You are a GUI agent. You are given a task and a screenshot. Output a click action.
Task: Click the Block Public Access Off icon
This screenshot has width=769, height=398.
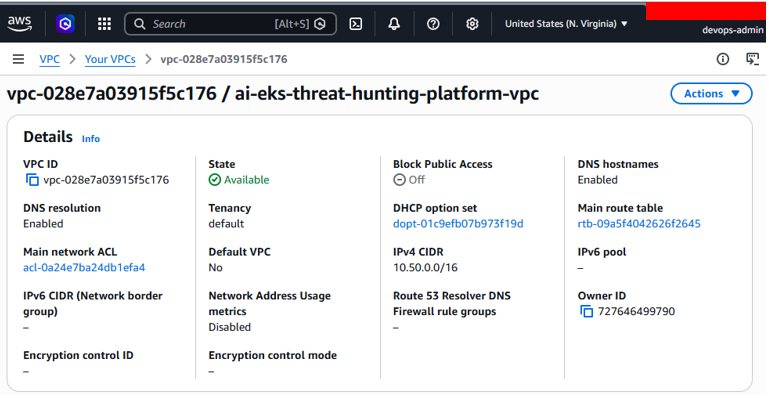399,180
